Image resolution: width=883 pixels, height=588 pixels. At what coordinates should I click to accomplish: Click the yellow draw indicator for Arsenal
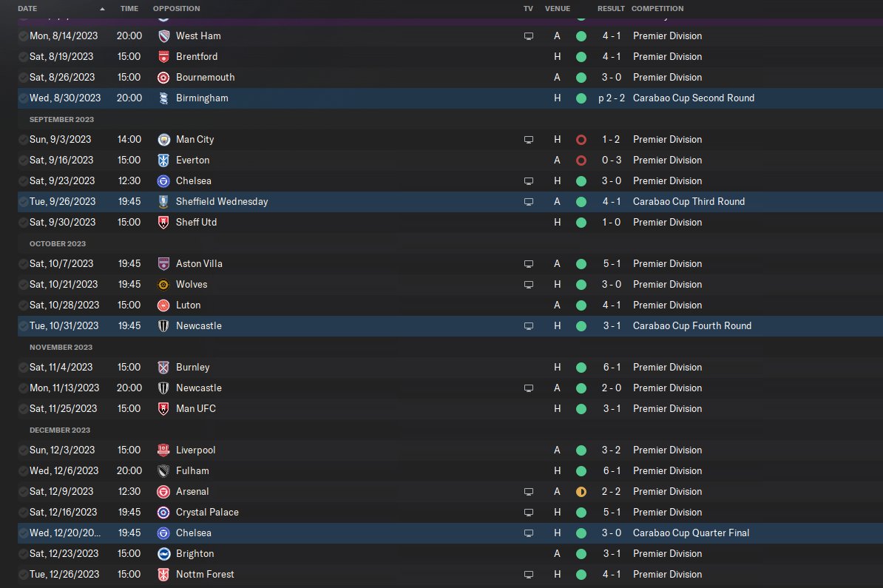pos(581,492)
